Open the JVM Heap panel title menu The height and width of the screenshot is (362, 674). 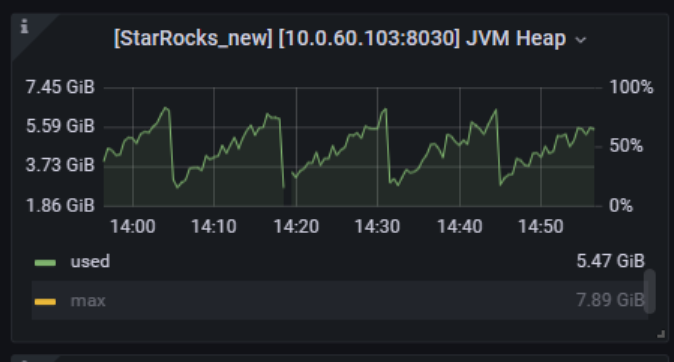point(340,38)
